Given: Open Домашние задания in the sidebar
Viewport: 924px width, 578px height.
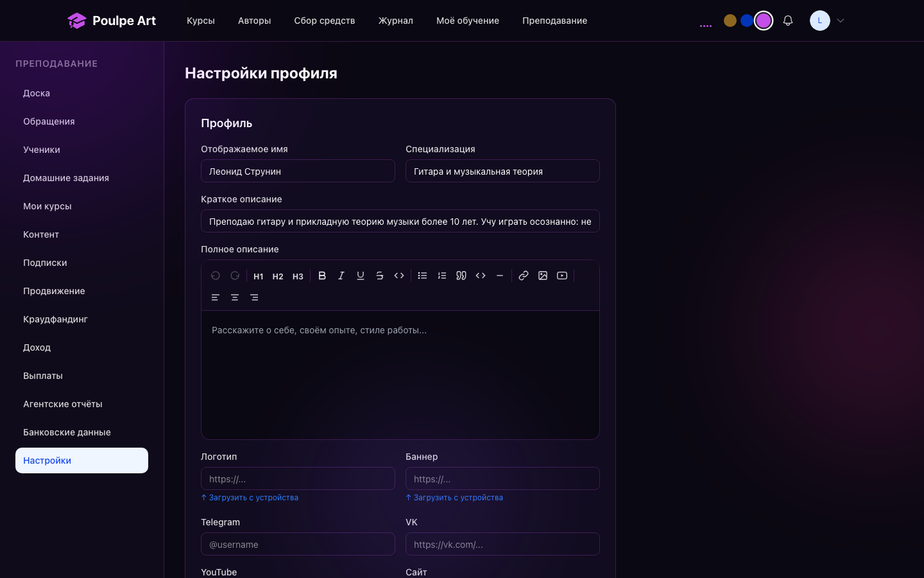Looking at the screenshot, I should point(81,178).
